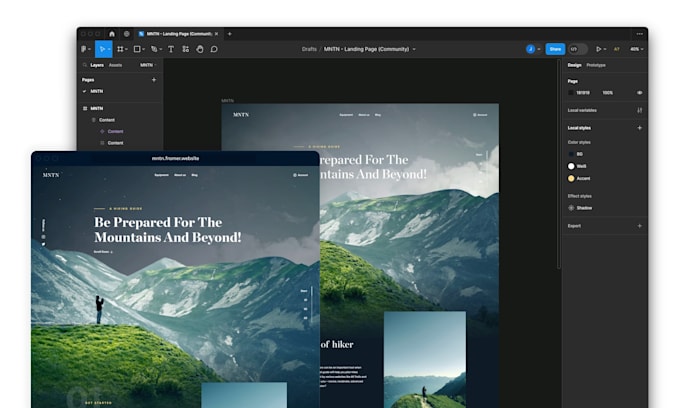Open Local variables settings icon
680x408 pixels.
[x=640, y=110]
